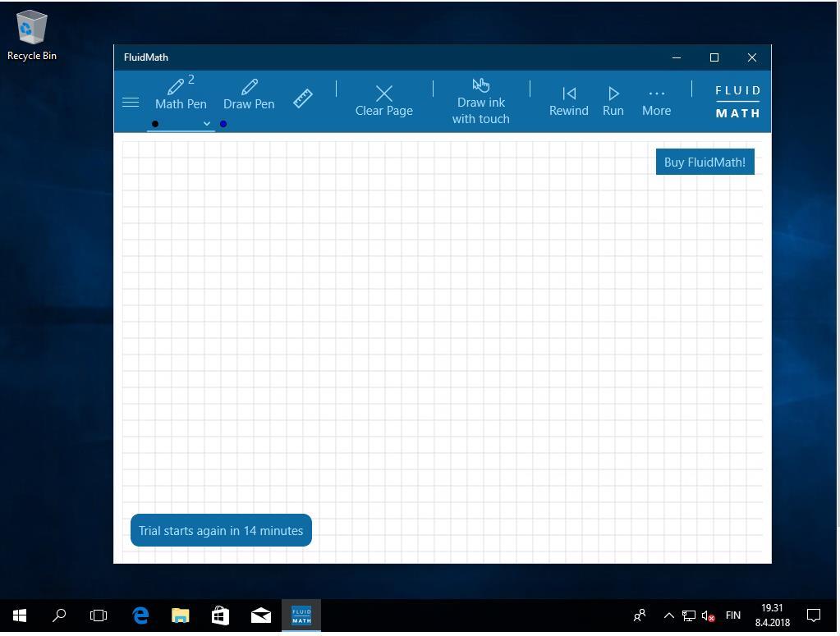Screen dimensions: 840x636
Task: Open taskbar search
Action: tap(59, 615)
